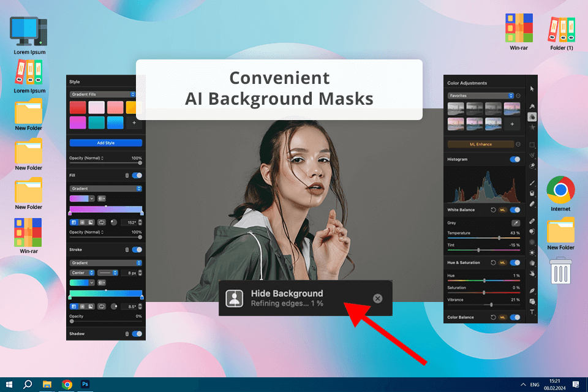Select first black-and-white adjustment preset thumbnail
588x392 pixels.
click(456, 109)
